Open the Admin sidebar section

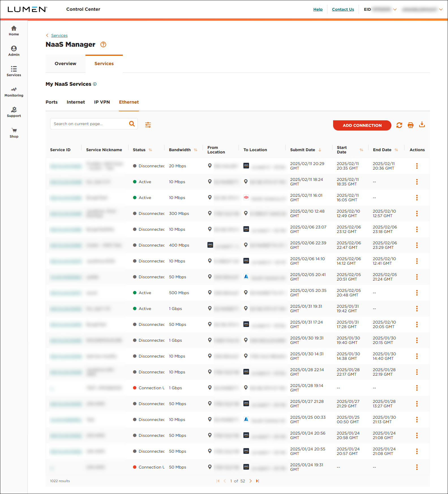[x=14, y=51]
